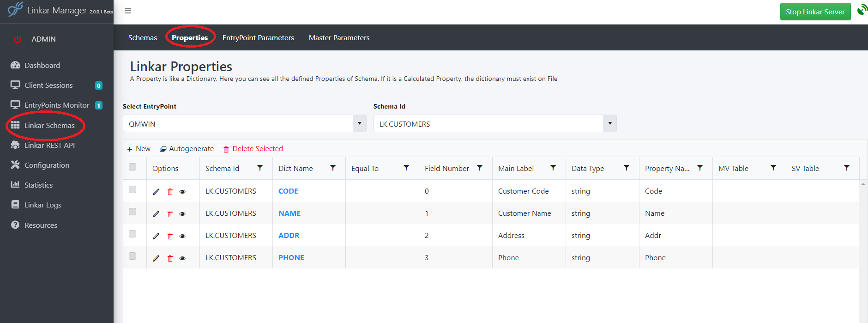Click New to add a property
This screenshot has width=868, height=323.
click(139, 149)
